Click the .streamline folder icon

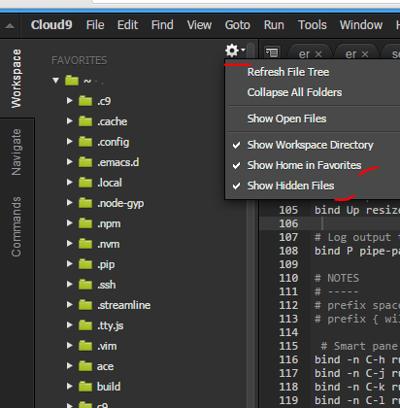[85, 305]
